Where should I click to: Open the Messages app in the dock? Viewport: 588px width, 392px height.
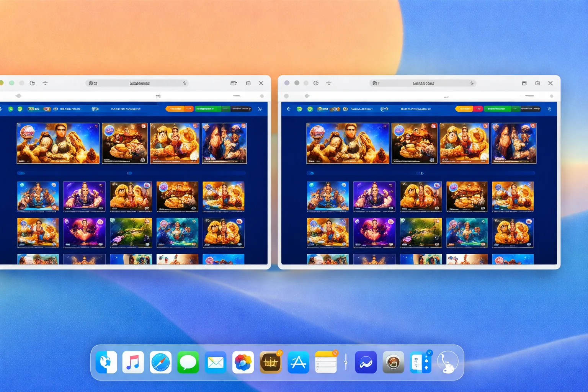click(188, 362)
